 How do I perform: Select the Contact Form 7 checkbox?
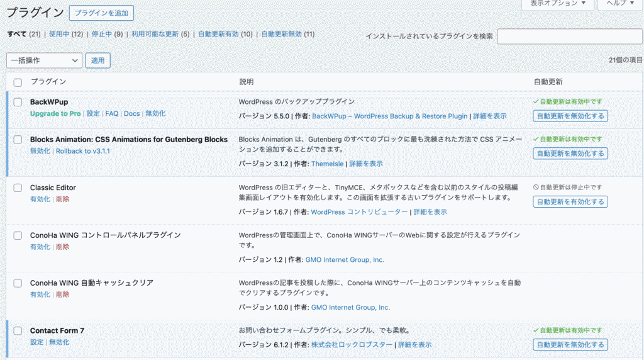click(x=18, y=331)
